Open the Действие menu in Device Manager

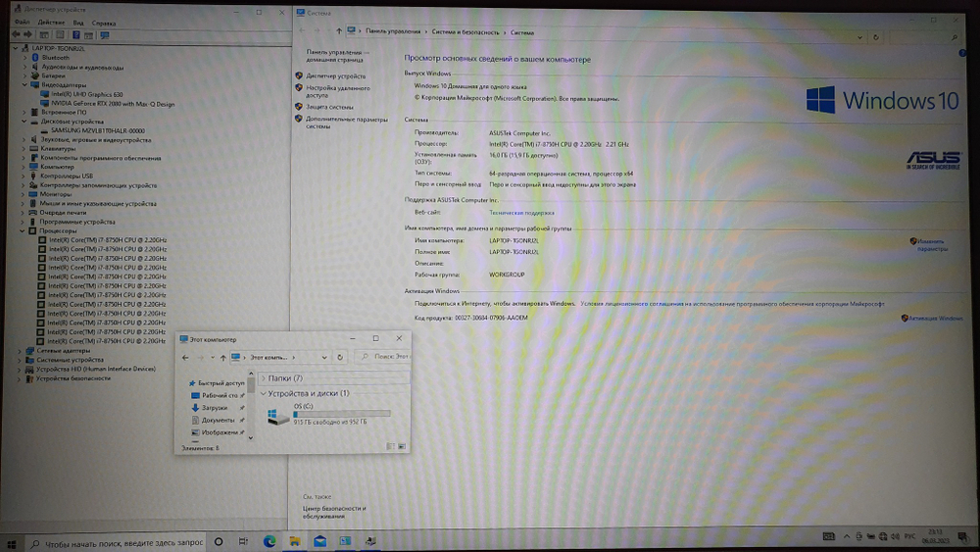pyautogui.click(x=51, y=23)
